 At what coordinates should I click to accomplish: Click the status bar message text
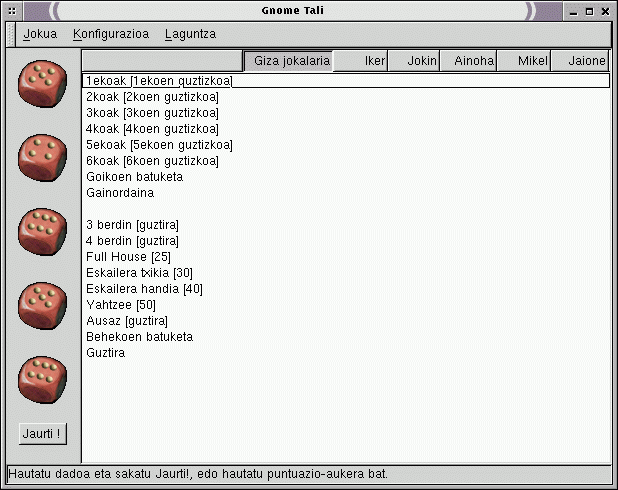[198, 473]
